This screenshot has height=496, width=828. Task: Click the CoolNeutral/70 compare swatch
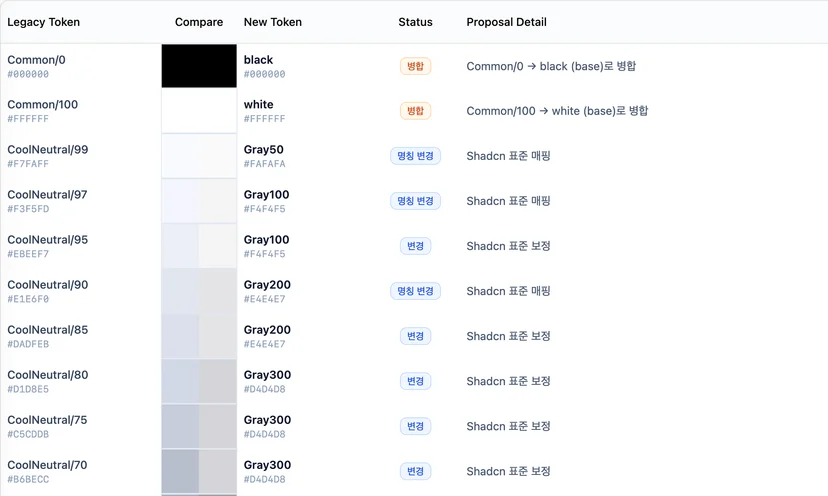click(x=199, y=471)
